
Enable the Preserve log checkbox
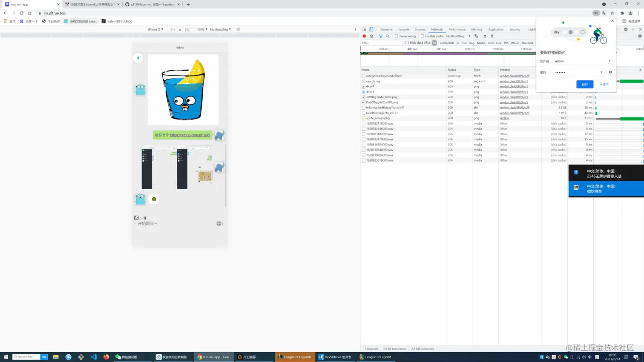coord(397,36)
